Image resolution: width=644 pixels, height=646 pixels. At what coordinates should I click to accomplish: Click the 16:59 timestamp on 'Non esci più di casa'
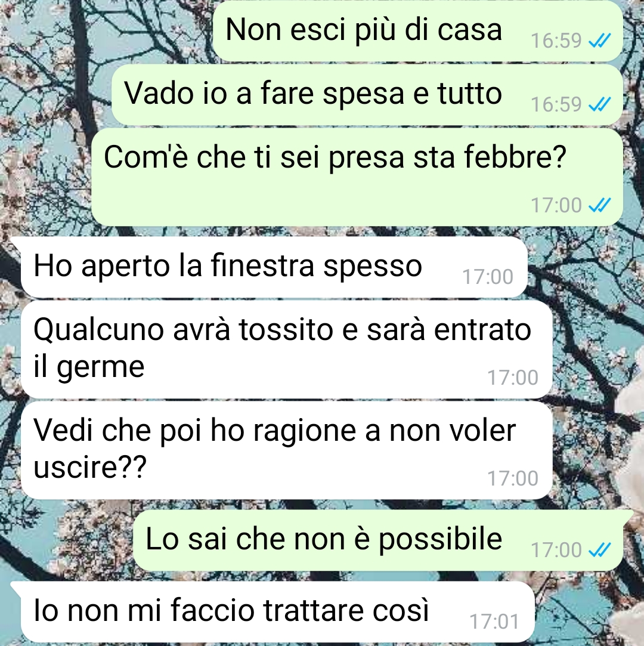556,41
